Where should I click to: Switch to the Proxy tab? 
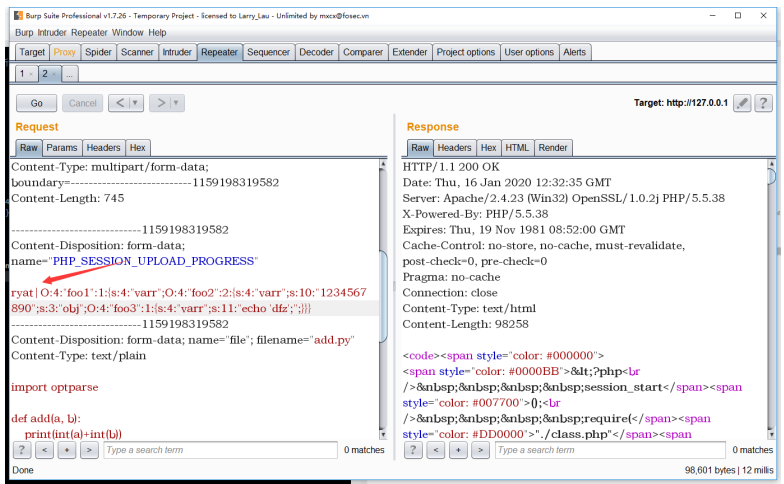(x=64, y=52)
